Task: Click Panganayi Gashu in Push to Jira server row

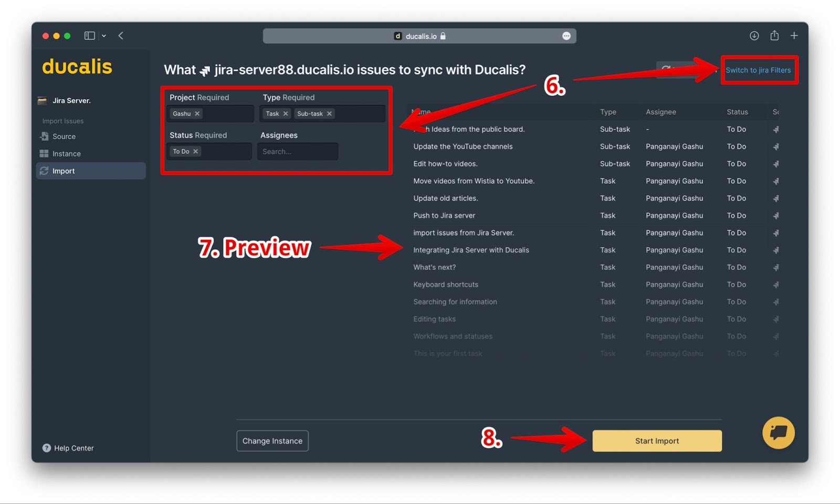Action: click(x=674, y=216)
